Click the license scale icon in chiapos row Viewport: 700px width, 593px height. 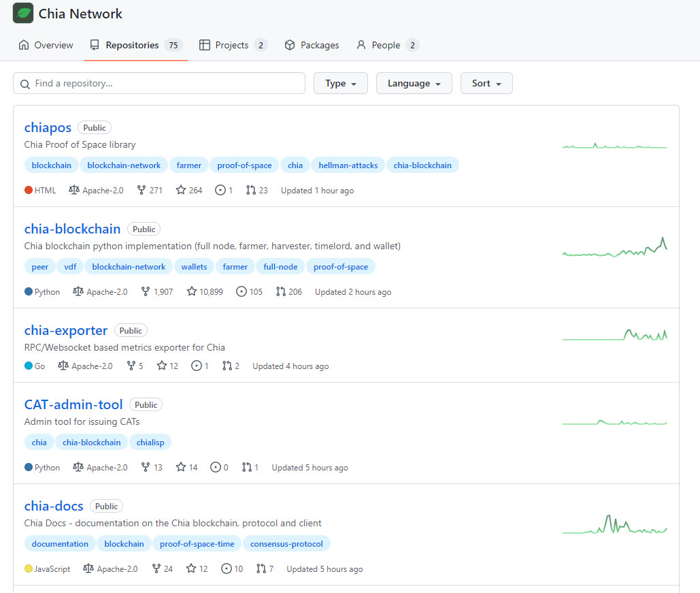coord(74,191)
